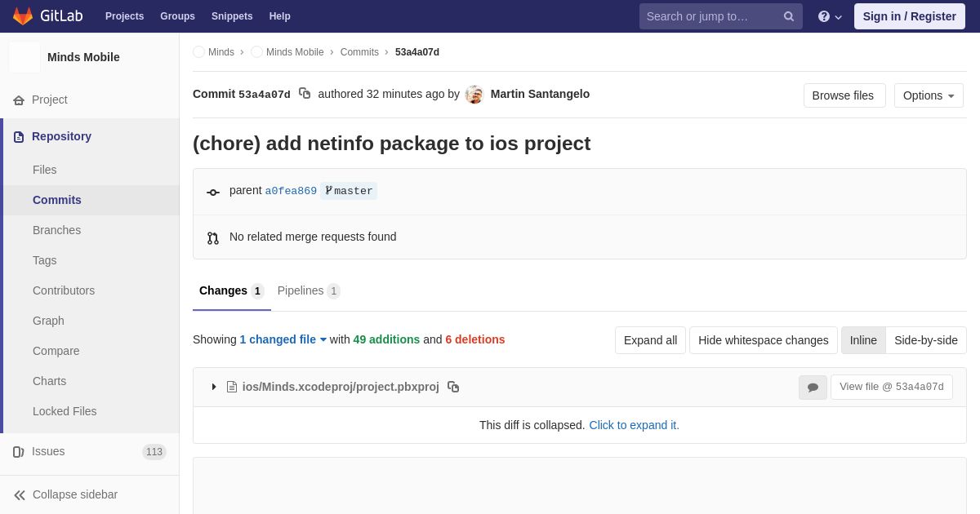Open parent commit a0fea869 link
This screenshot has width=980, height=514.
click(x=291, y=191)
